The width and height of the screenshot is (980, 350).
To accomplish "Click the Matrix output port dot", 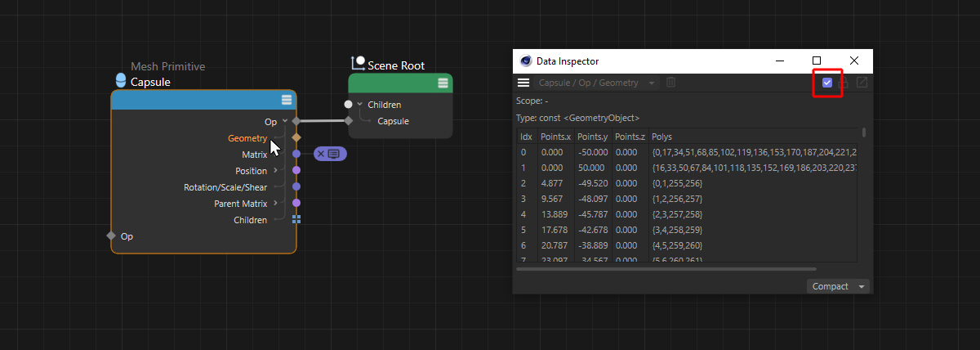I will click(296, 154).
